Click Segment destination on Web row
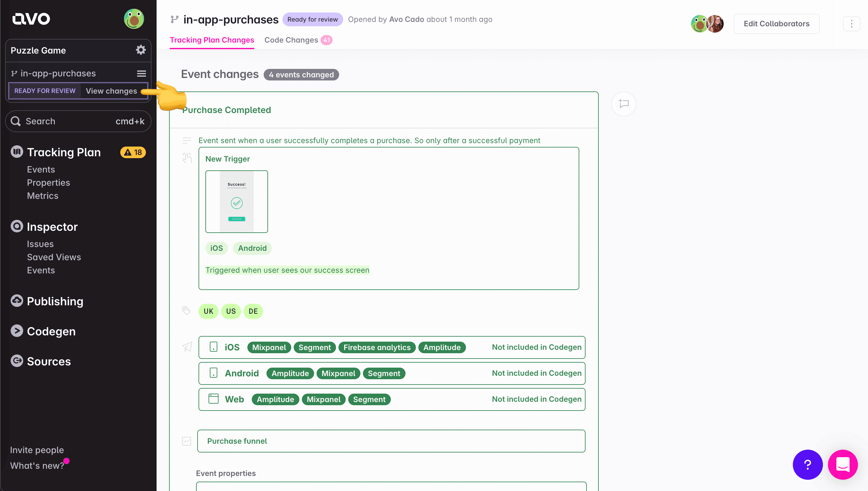Viewport: 868px width, 491px height. tap(369, 400)
